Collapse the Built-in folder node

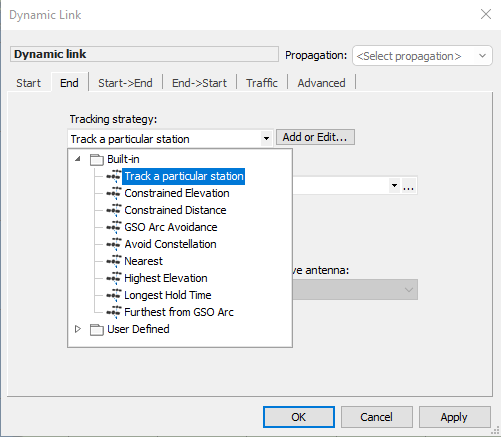click(78, 159)
